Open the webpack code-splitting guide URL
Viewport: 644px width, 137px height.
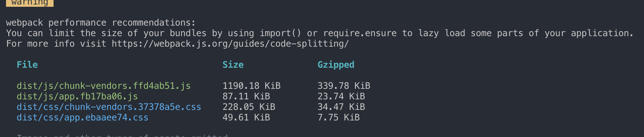[x=230, y=44]
